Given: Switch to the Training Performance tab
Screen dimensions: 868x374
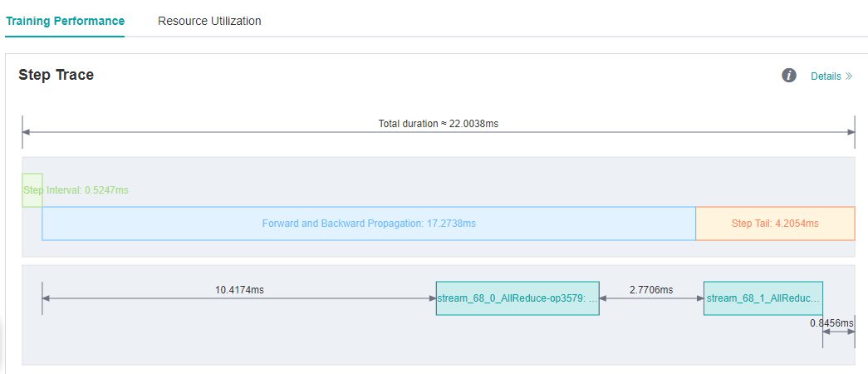Looking at the screenshot, I should point(65,21).
